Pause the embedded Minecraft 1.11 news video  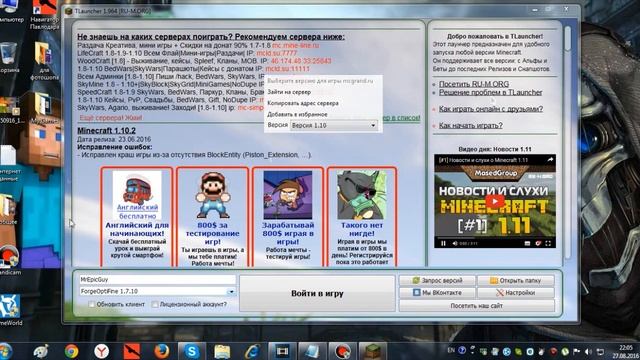pyautogui.click(x=443, y=243)
